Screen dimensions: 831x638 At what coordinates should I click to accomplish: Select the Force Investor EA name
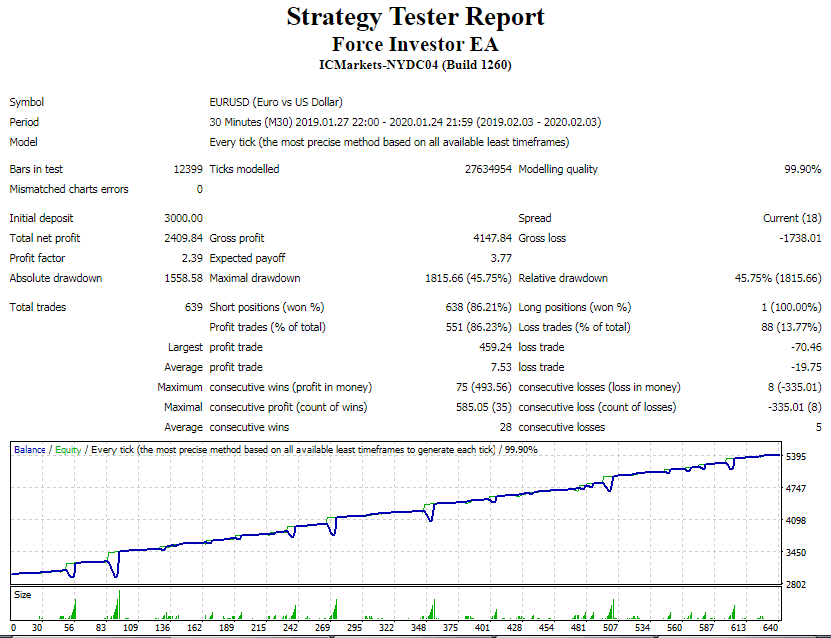point(415,43)
